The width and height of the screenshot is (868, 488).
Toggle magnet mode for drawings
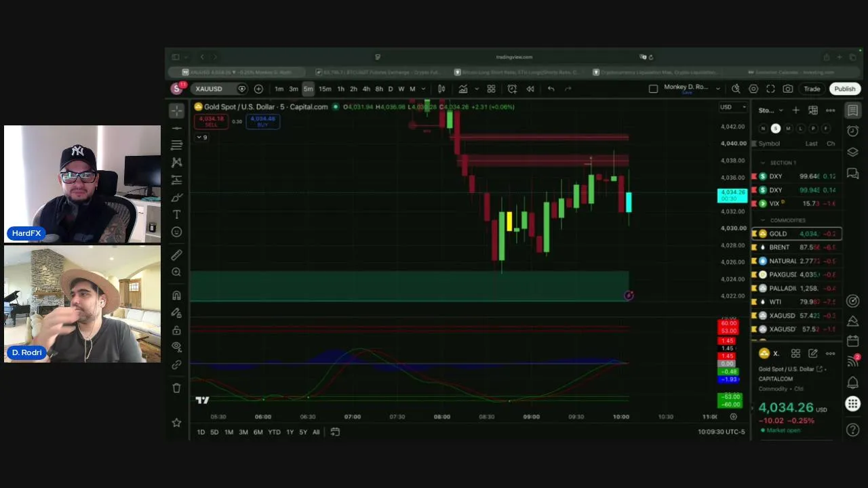click(x=177, y=296)
